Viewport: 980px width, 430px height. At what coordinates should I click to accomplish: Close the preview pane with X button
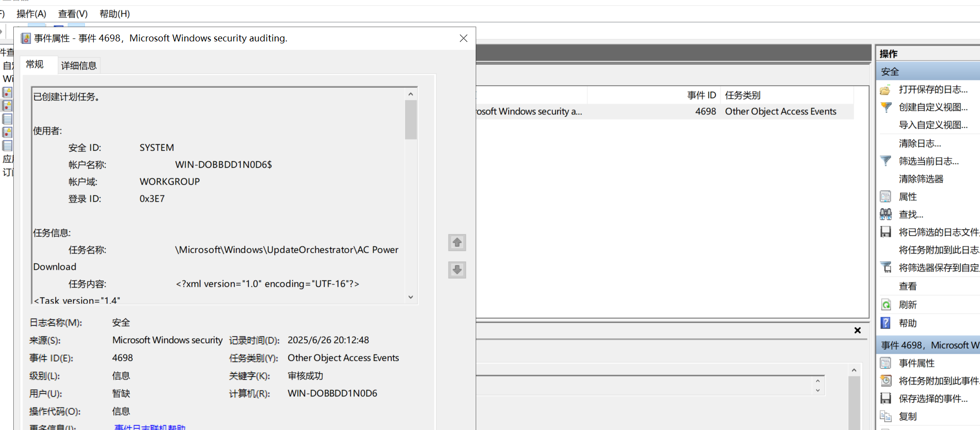(x=857, y=330)
